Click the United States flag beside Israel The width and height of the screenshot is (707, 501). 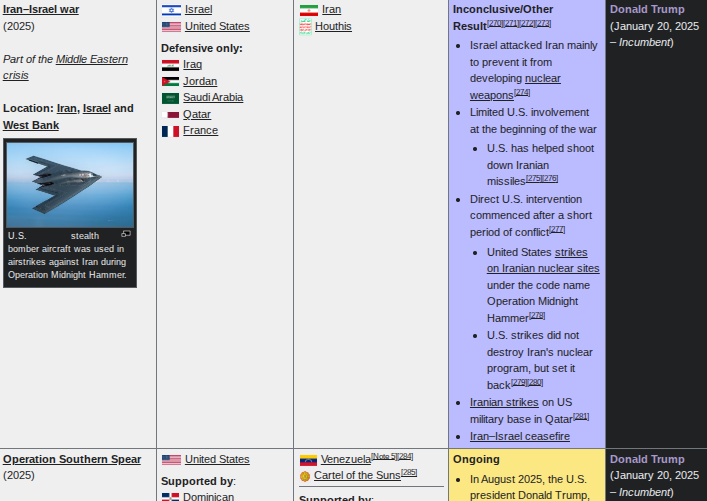[171, 27]
